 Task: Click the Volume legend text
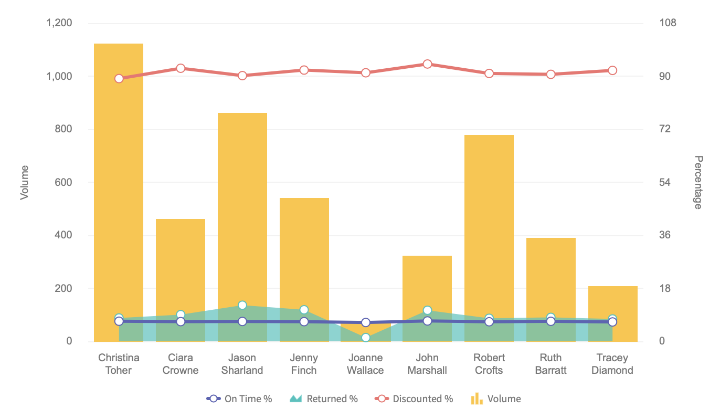click(504, 399)
